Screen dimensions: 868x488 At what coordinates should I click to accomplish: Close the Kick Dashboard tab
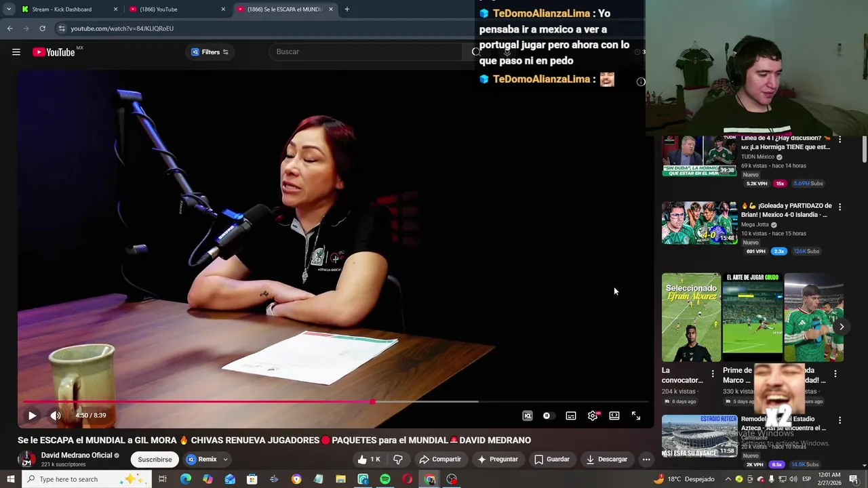point(115,9)
